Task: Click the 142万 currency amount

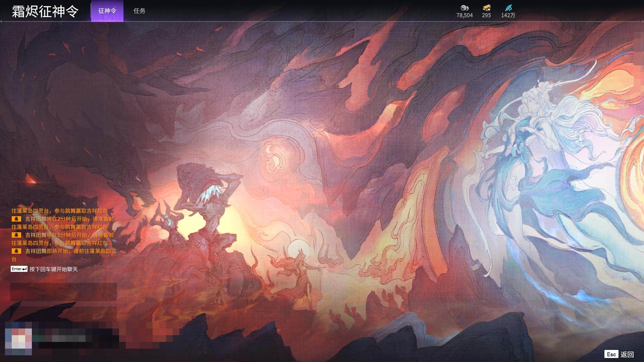Action: [508, 15]
